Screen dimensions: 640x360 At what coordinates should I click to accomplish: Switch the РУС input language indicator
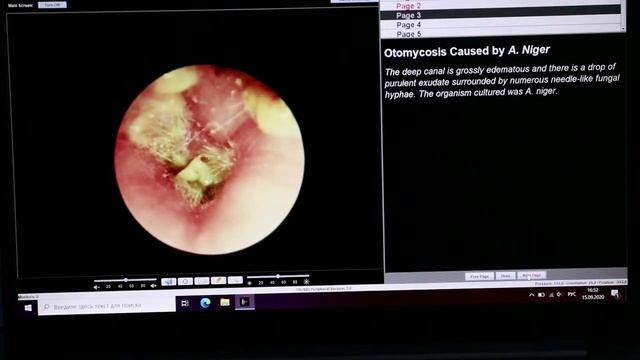point(572,294)
